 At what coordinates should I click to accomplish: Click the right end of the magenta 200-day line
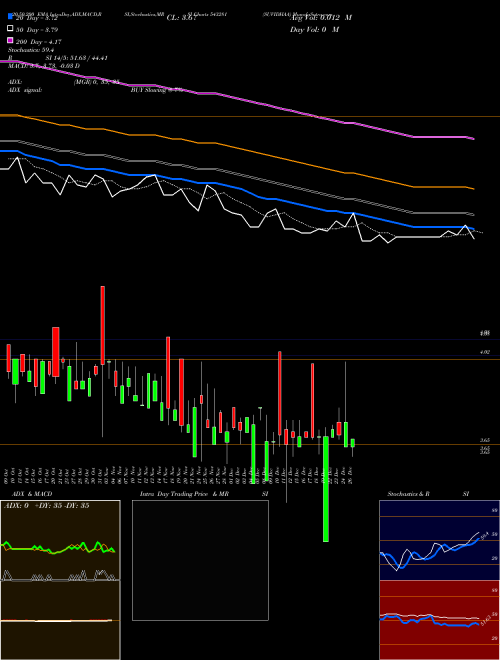click(x=473, y=138)
